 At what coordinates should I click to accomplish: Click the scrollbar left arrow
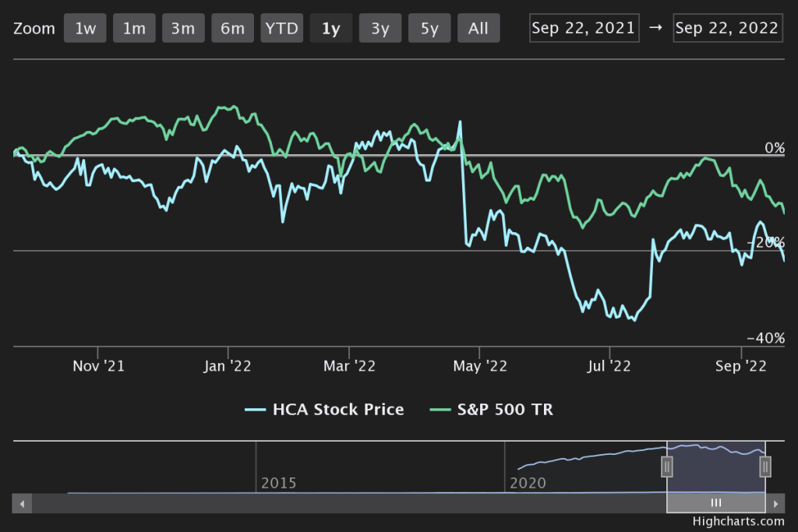pyautogui.click(x=22, y=504)
